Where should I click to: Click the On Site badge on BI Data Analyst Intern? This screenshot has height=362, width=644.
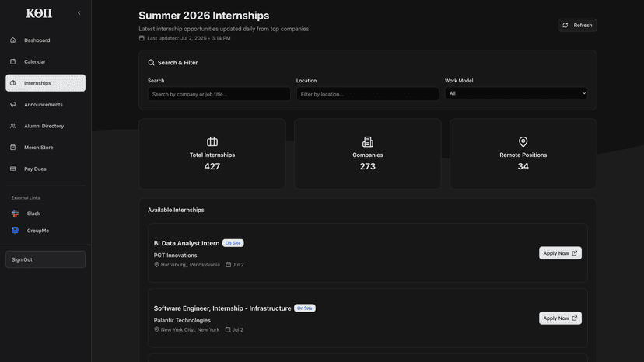(233, 243)
